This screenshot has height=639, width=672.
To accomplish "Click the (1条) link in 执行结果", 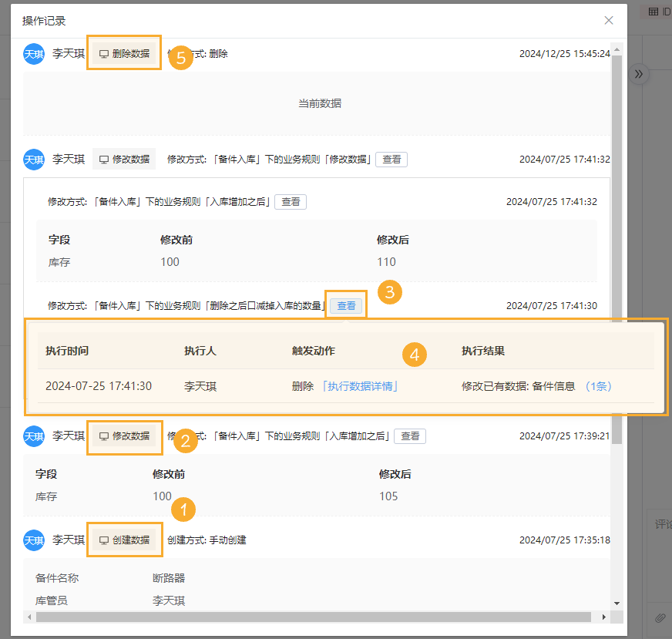I will [600, 386].
